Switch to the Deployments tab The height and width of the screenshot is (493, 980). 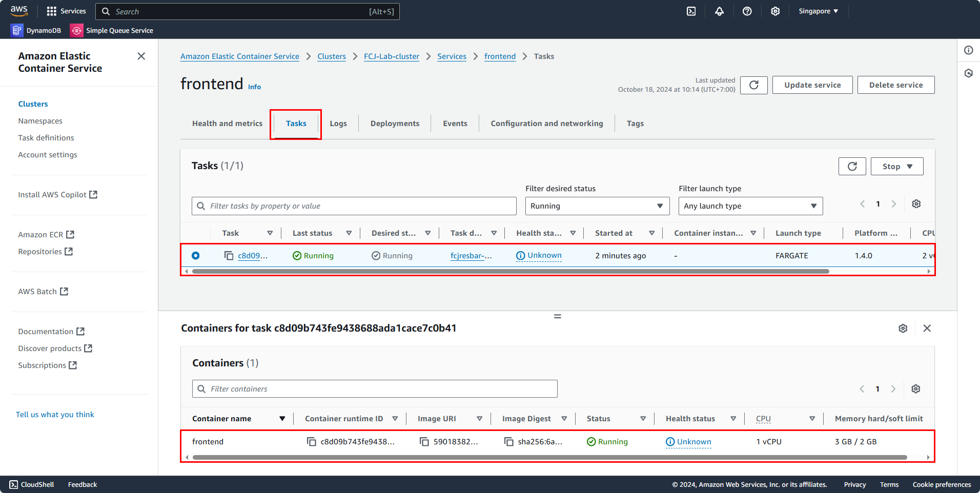pyautogui.click(x=395, y=124)
